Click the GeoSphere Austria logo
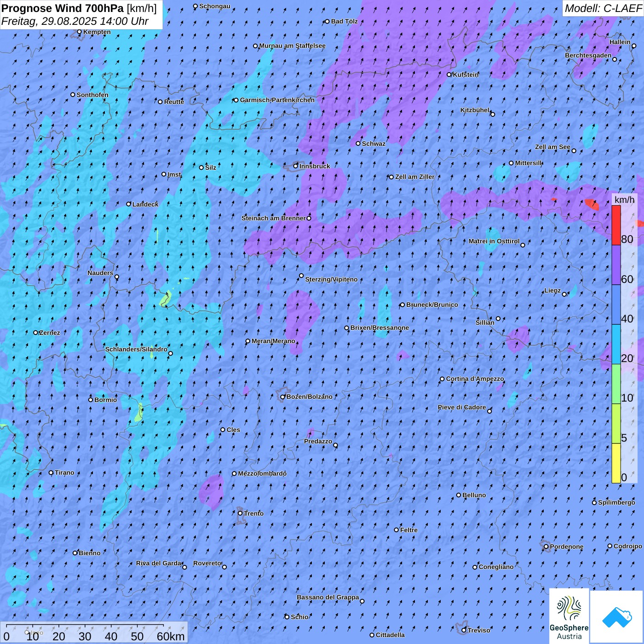This screenshot has height=644, width=644. (x=569, y=615)
